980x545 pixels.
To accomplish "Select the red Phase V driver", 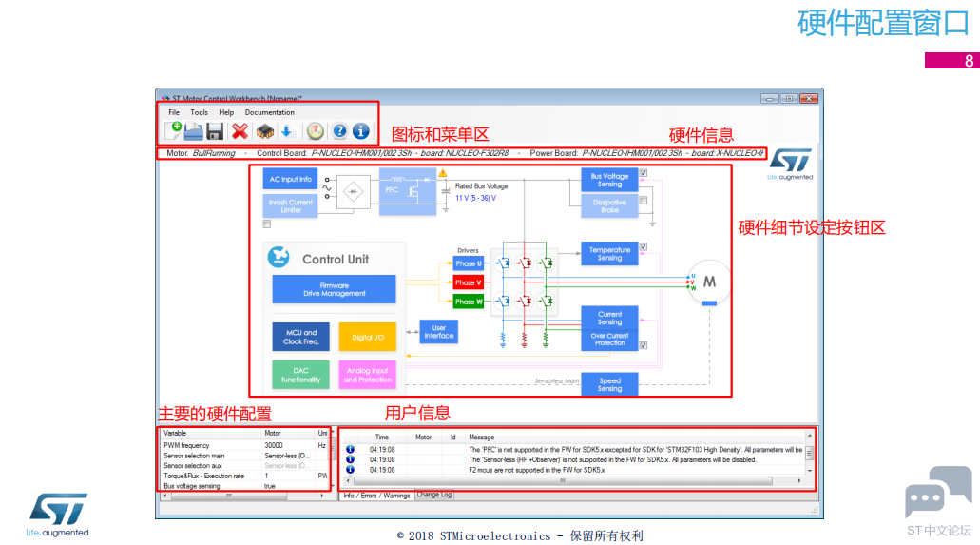I will (x=468, y=282).
